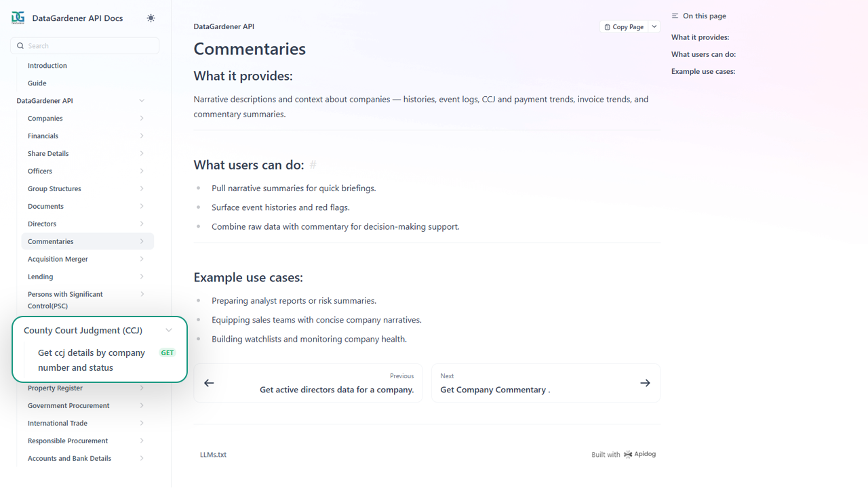Click the Copy Page button
This screenshot has height=488, width=868.
point(624,27)
